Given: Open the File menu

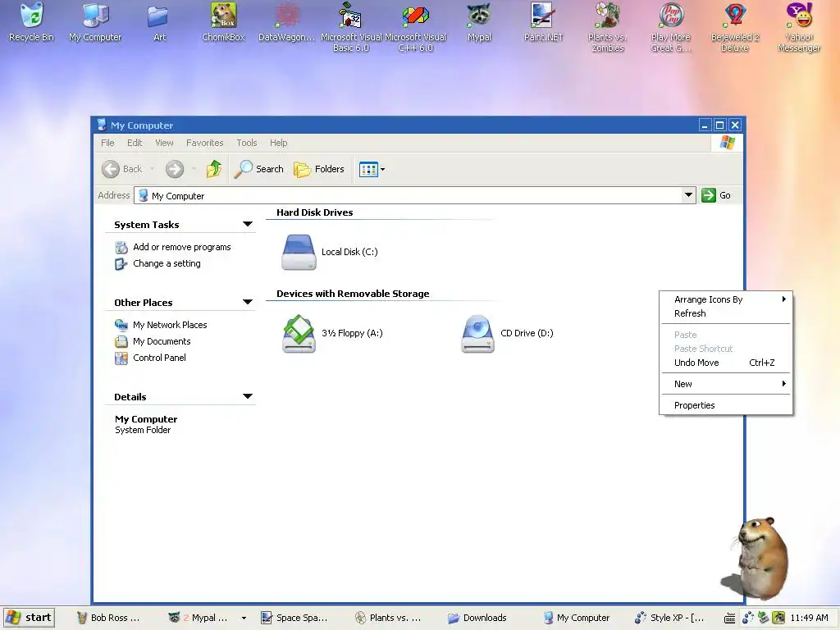Looking at the screenshot, I should (x=107, y=143).
